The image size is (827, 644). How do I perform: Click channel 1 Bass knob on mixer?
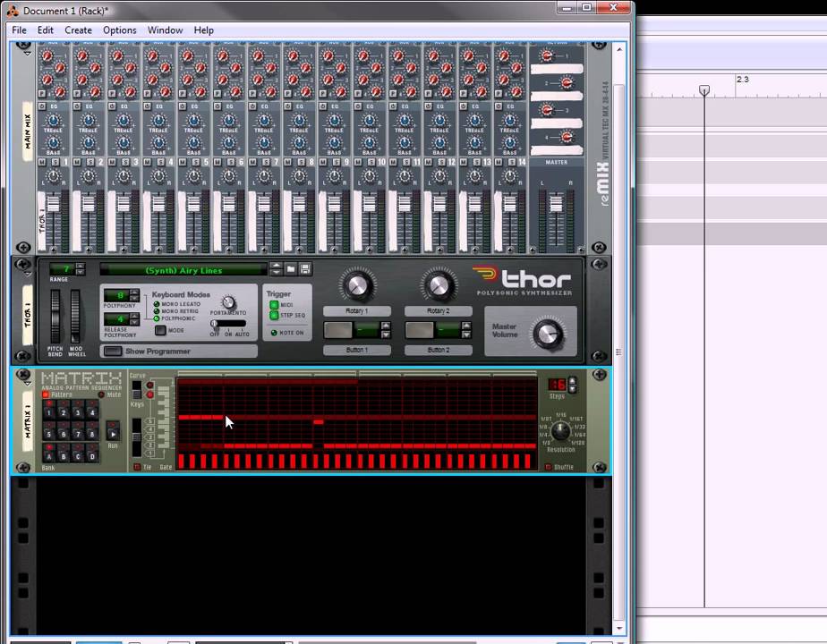(x=53, y=142)
